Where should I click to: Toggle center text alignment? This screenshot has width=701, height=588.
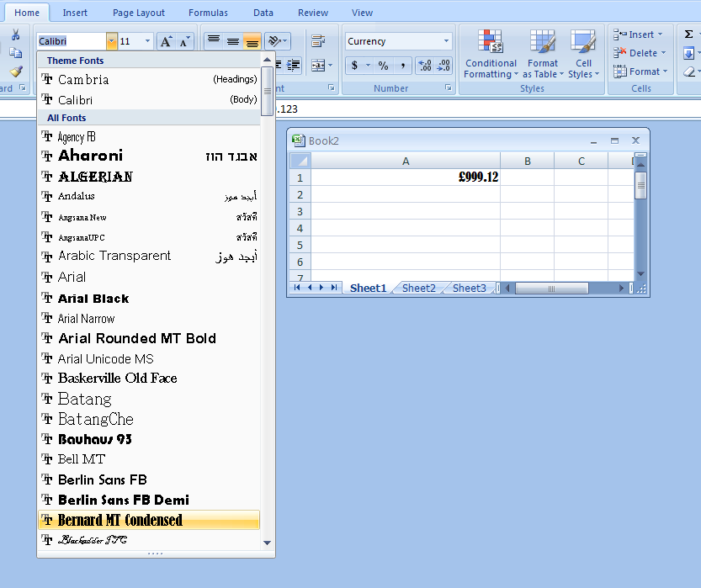231,64
